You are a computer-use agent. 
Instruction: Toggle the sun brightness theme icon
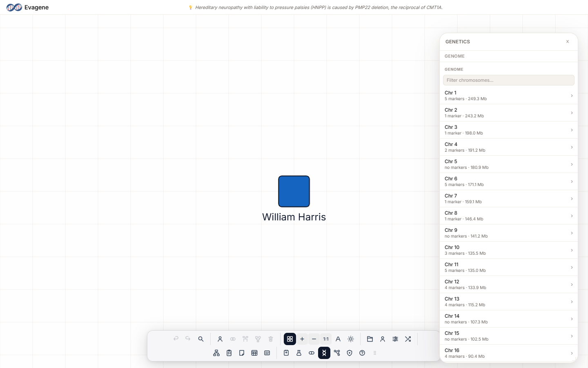(x=351, y=339)
